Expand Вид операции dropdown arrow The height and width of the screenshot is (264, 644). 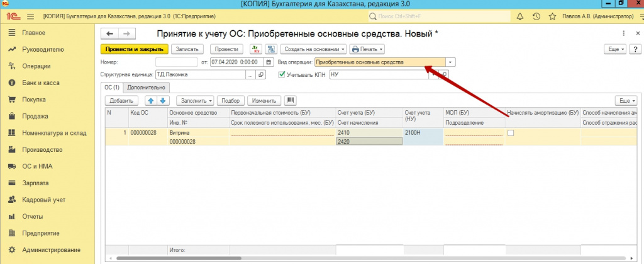(x=451, y=62)
